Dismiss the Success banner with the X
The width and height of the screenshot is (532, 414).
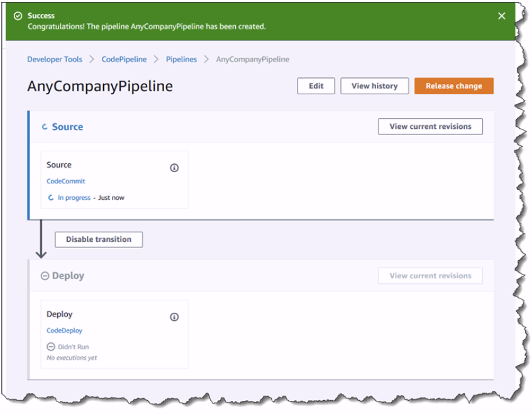tap(501, 16)
